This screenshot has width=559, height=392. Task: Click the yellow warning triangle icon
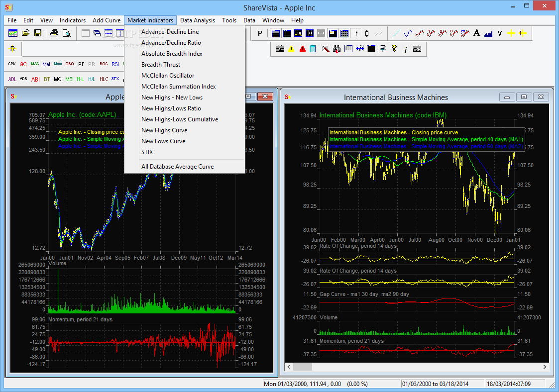tap(291, 49)
